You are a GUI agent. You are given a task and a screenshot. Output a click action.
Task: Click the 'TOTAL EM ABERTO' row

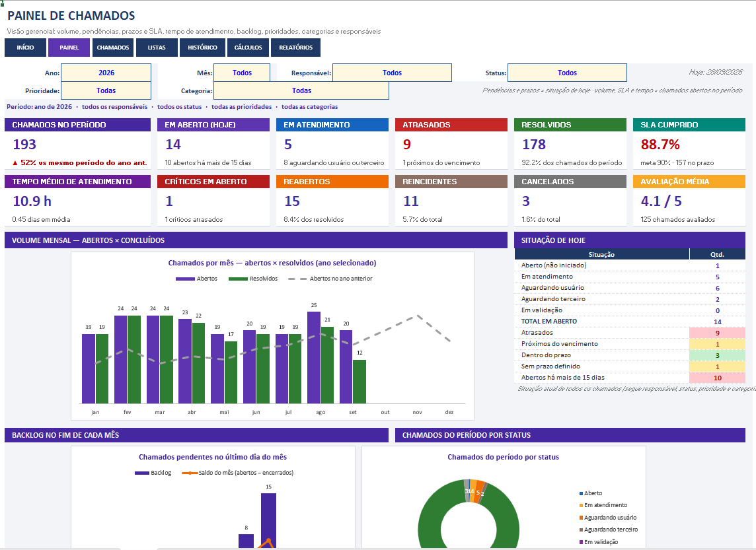pyautogui.click(x=630, y=322)
